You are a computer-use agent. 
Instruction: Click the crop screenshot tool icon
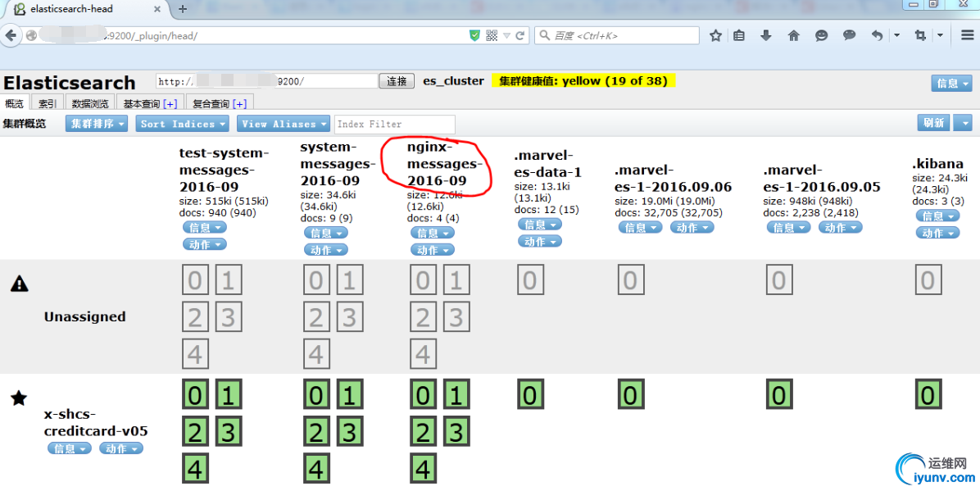[920, 35]
